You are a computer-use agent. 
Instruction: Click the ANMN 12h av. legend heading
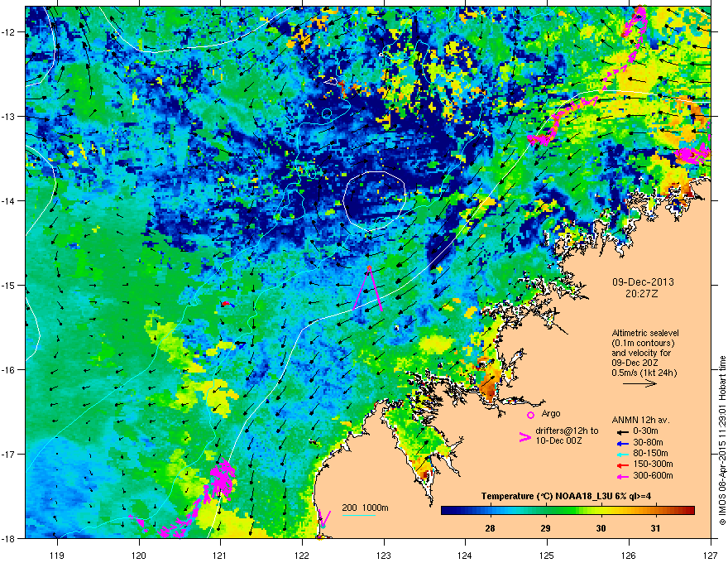click(x=640, y=420)
